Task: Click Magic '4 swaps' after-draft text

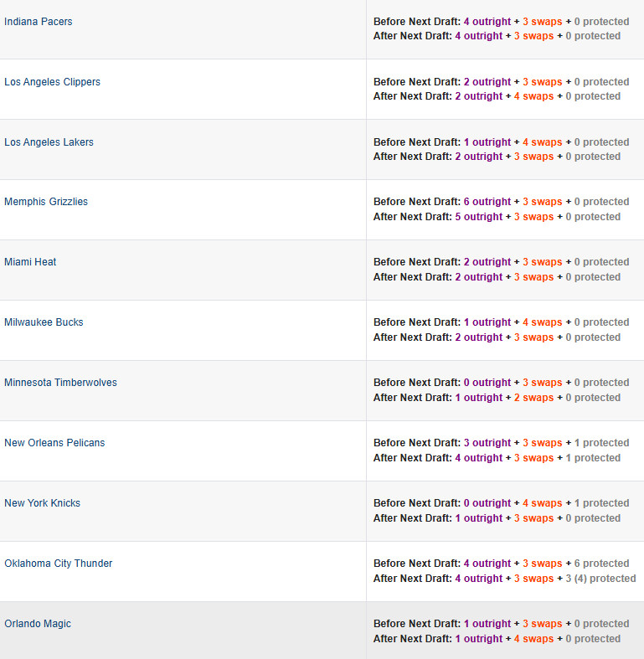Action: pyautogui.click(x=533, y=639)
